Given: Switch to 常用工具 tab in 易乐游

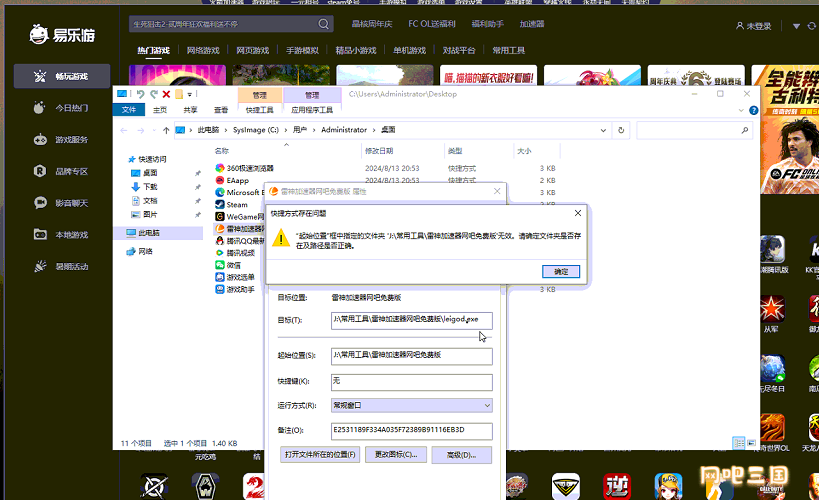Looking at the screenshot, I should (x=508, y=51).
